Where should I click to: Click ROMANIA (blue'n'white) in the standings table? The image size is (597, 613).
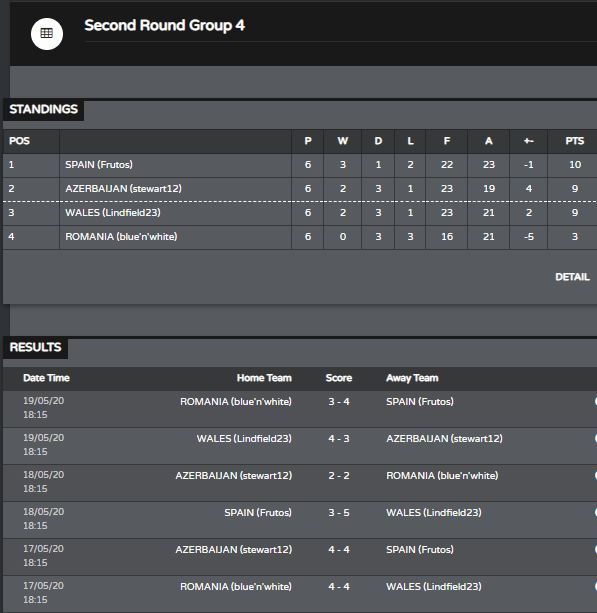pos(121,237)
